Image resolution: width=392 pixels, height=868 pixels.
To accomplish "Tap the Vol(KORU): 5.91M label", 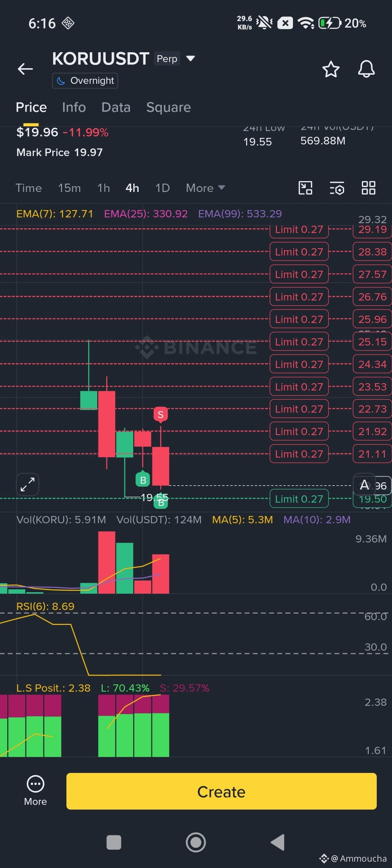I will 61,520.
